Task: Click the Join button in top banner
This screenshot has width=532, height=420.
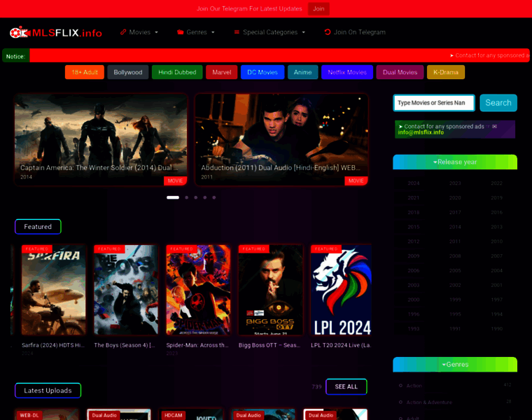Action: coord(318,9)
